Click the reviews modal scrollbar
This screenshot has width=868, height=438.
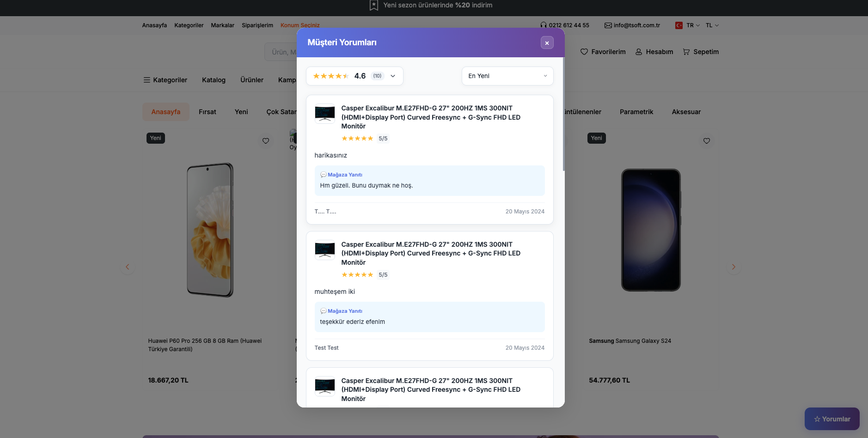coord(563,114)
